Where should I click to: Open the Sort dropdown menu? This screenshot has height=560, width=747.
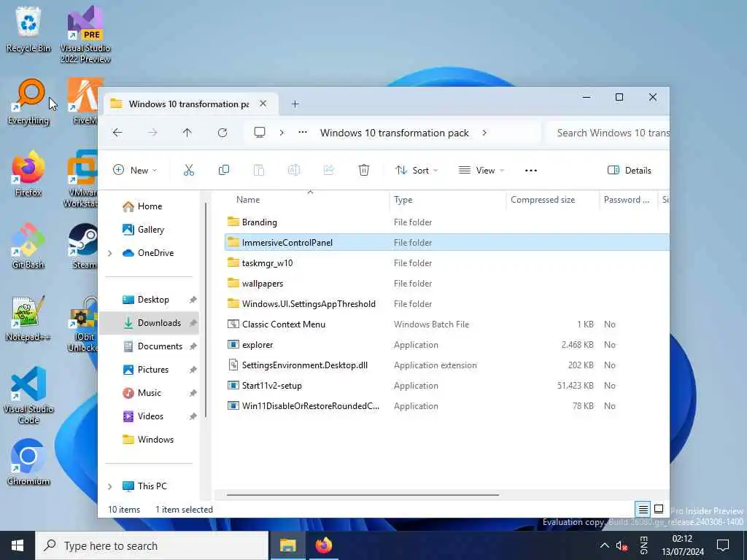[x=417, y=170]
